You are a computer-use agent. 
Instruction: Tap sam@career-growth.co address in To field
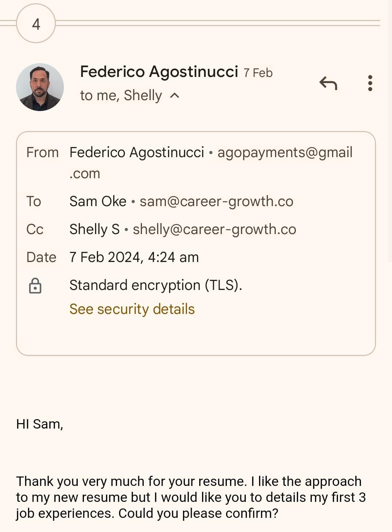(216, 201)
